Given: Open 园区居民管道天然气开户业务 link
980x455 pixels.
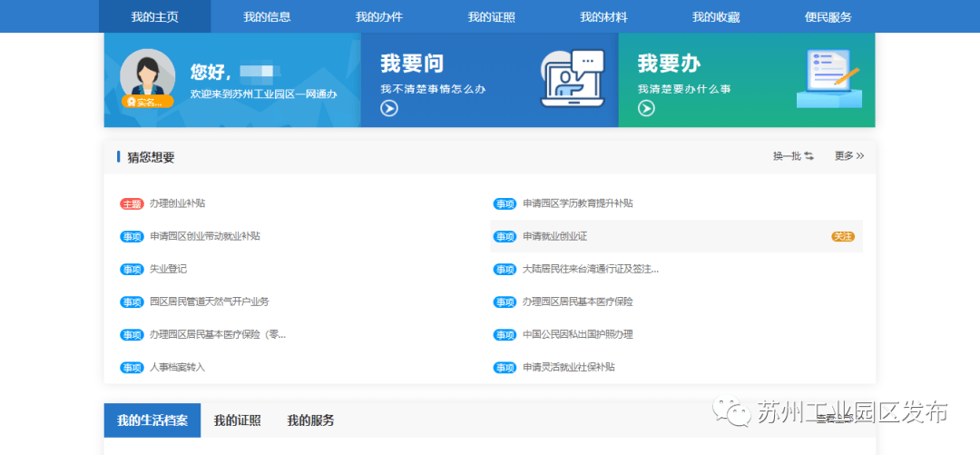Looking at the screenshot, I should point(210,302).
